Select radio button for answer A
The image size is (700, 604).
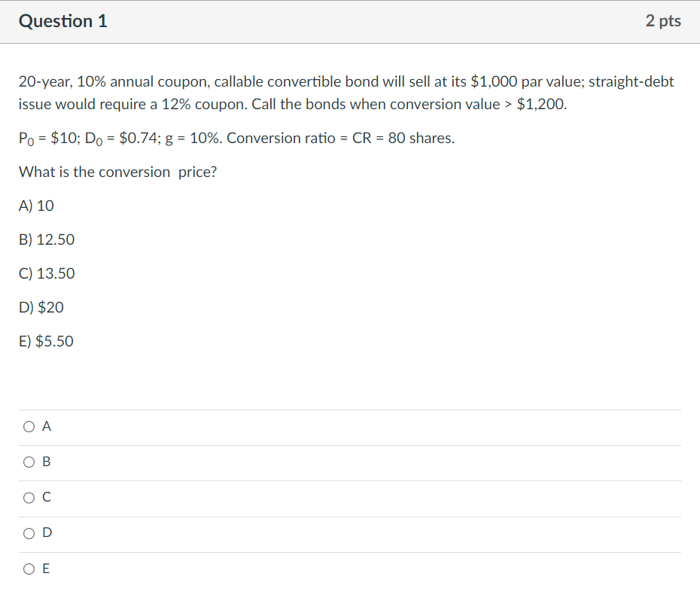tap(28, 426)
